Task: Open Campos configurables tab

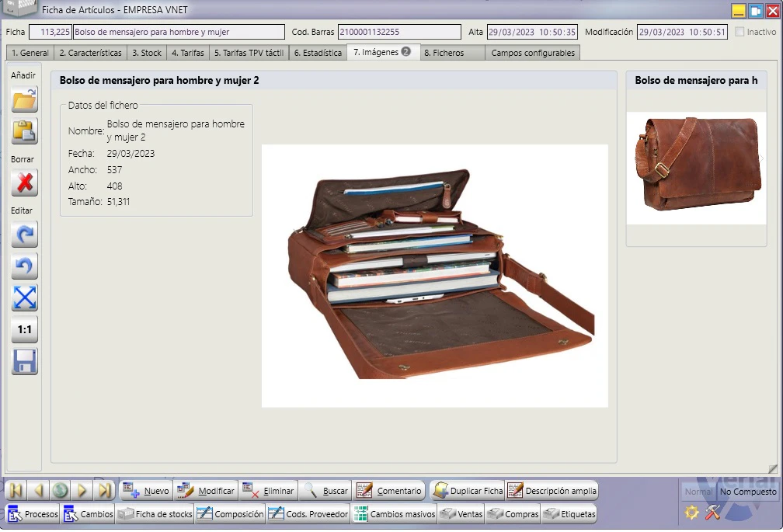Action: click(x=533, y=53)
